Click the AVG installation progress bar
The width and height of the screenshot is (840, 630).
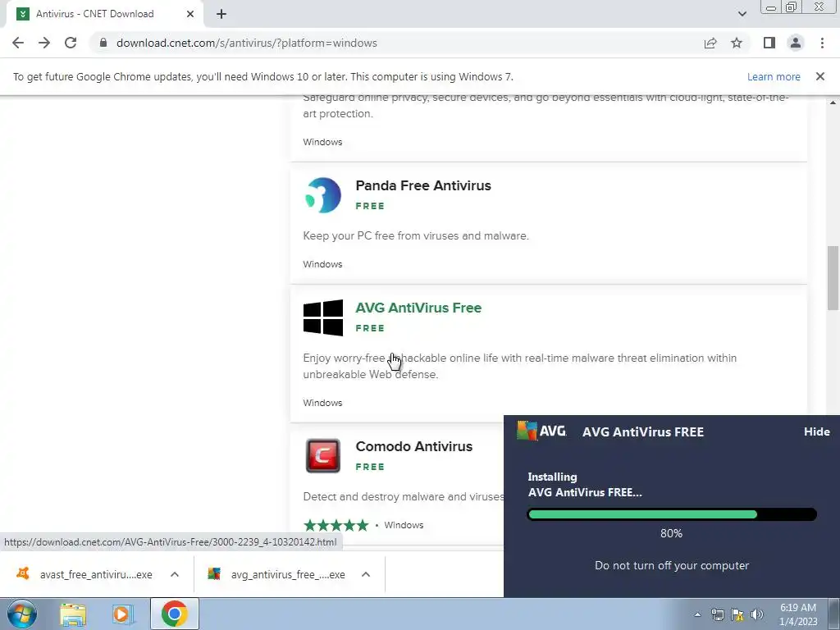coord(672,514)
